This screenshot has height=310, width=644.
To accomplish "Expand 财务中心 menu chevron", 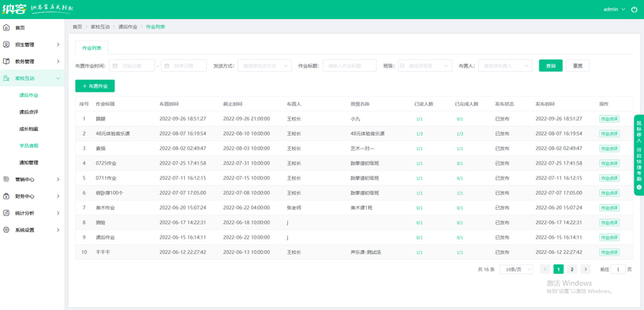I will [x=58, y=196].
